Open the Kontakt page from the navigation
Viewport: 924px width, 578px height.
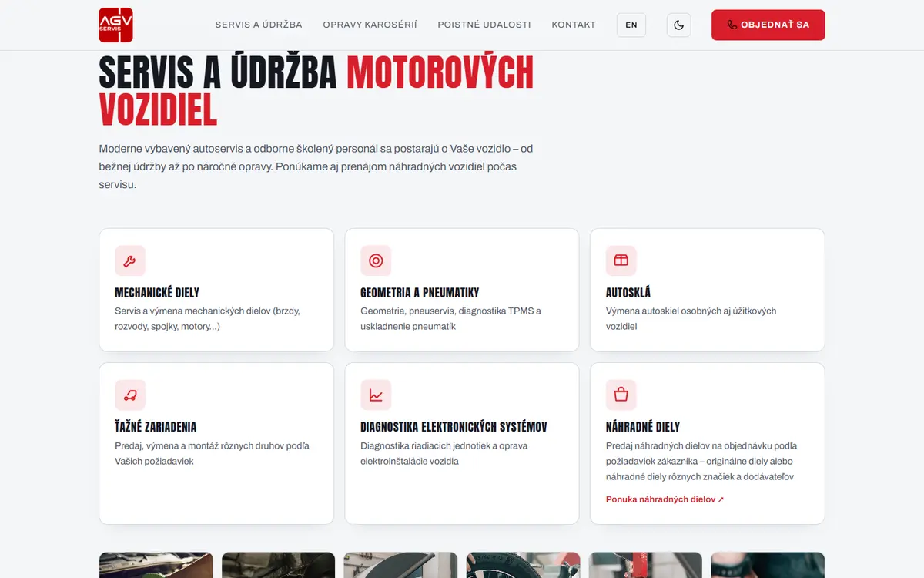click(x=574, y=25)
